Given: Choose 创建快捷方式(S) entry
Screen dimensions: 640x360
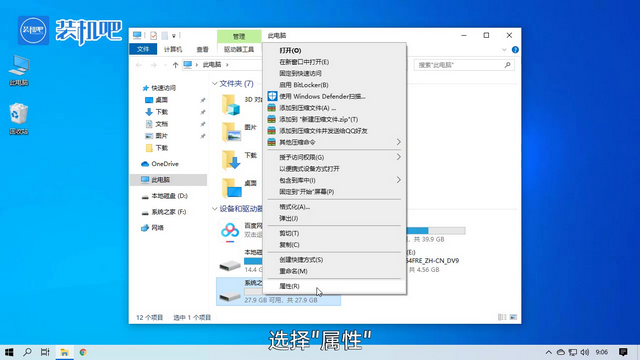Looking at the screenshot, I should pyautogui.click(x=301, y=260).
